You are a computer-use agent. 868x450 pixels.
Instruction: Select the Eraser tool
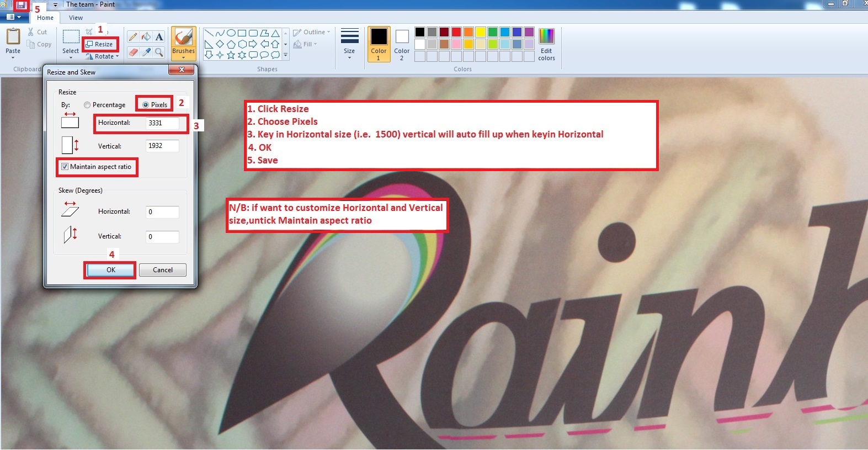132,52
